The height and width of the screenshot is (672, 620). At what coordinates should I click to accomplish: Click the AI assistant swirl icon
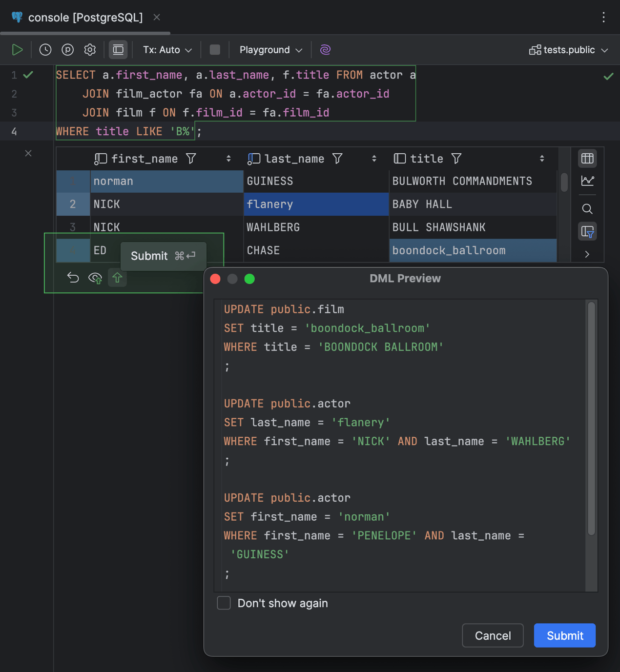coord(325,50)
